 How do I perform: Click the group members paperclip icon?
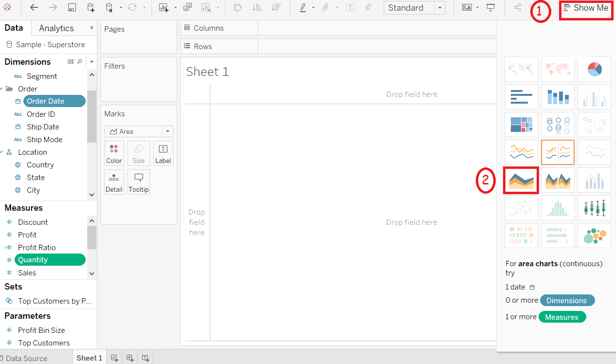coord(325,8)
